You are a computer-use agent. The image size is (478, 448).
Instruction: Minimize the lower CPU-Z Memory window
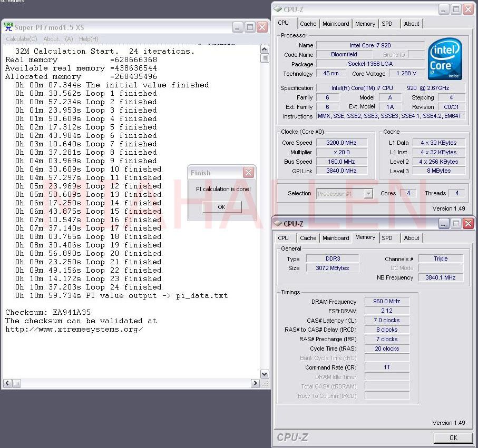click(x=444, y=224)
